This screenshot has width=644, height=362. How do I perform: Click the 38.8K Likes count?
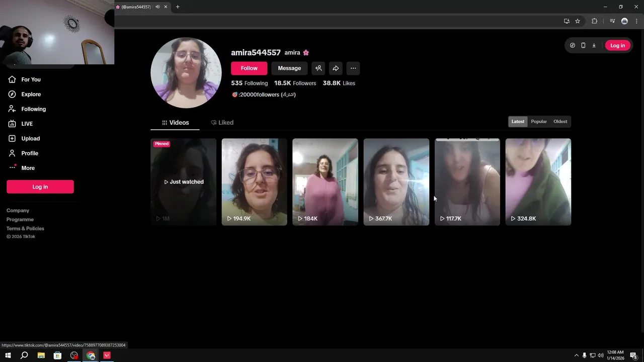point(339,83)
